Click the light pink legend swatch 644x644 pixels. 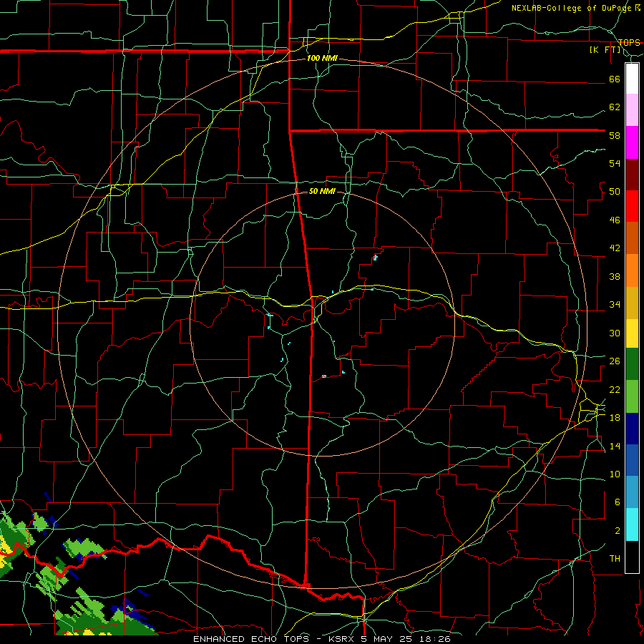tap(632, 110)
